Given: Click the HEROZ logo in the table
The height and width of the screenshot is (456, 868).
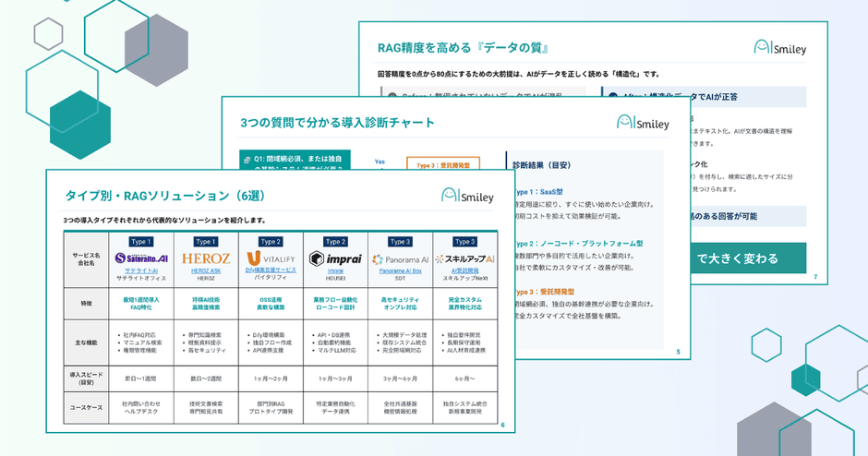Looking at the screenshot, I should pyautogui.click(x=206, y=258).
